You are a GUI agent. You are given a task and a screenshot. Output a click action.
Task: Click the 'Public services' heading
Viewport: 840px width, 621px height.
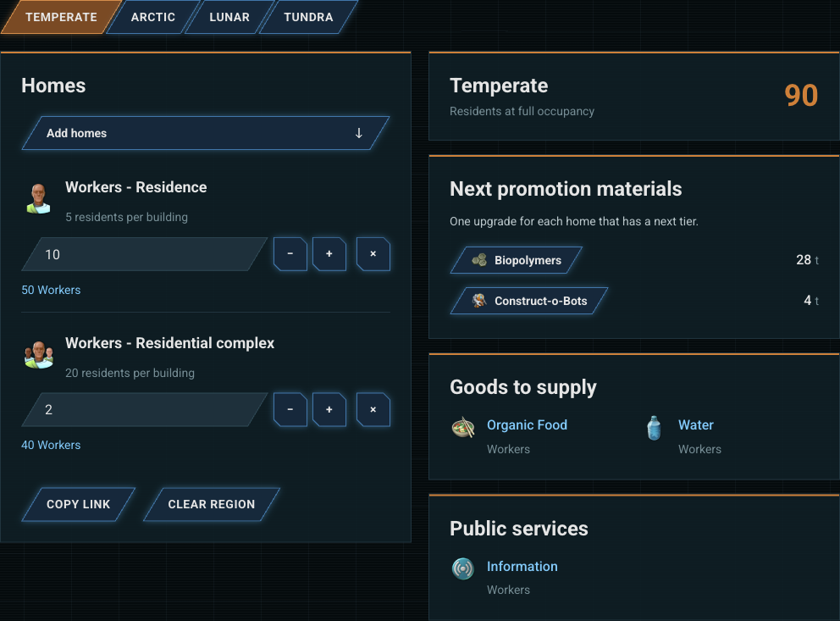[518, 529]
